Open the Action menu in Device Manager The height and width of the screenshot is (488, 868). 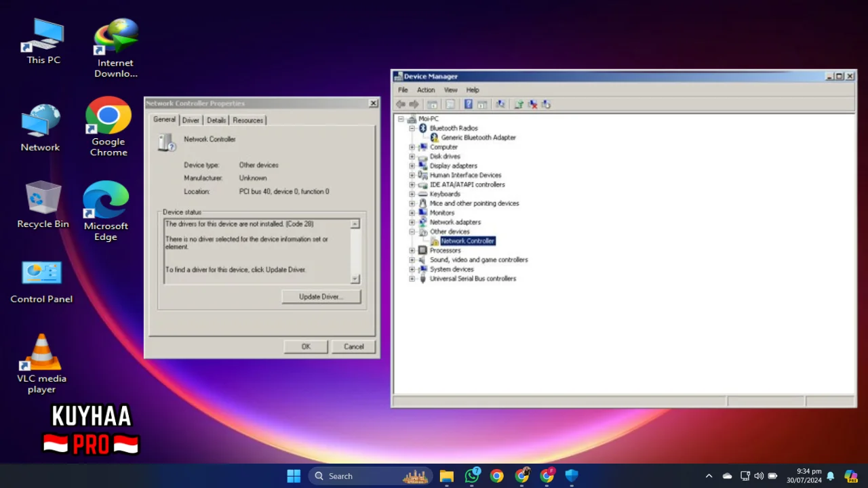(426, 90)
